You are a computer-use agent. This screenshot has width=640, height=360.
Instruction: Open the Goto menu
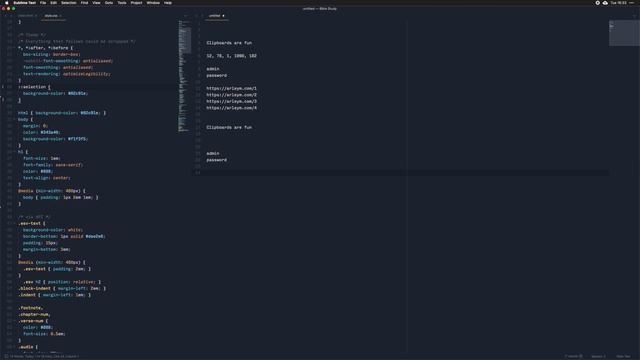coord(109,2)
